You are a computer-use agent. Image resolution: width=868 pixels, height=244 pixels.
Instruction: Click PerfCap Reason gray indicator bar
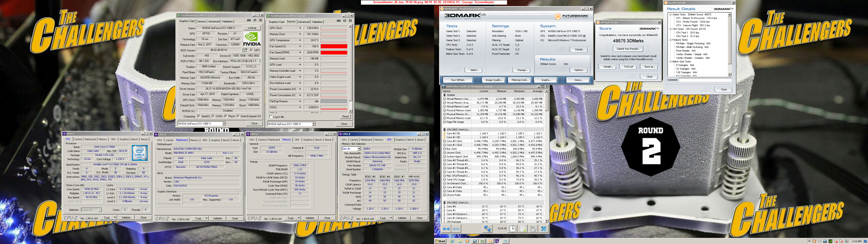click(x=333, y=101)
